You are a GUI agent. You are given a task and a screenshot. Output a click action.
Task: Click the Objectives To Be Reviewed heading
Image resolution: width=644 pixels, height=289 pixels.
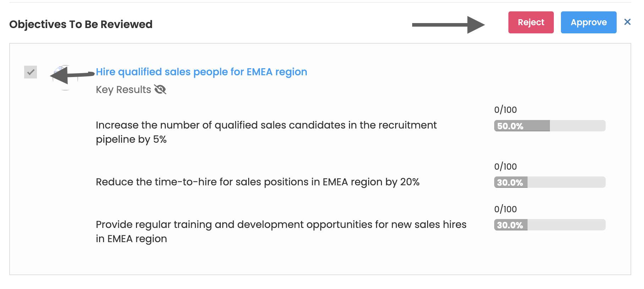pyautogui.click(x=81, y=24)
